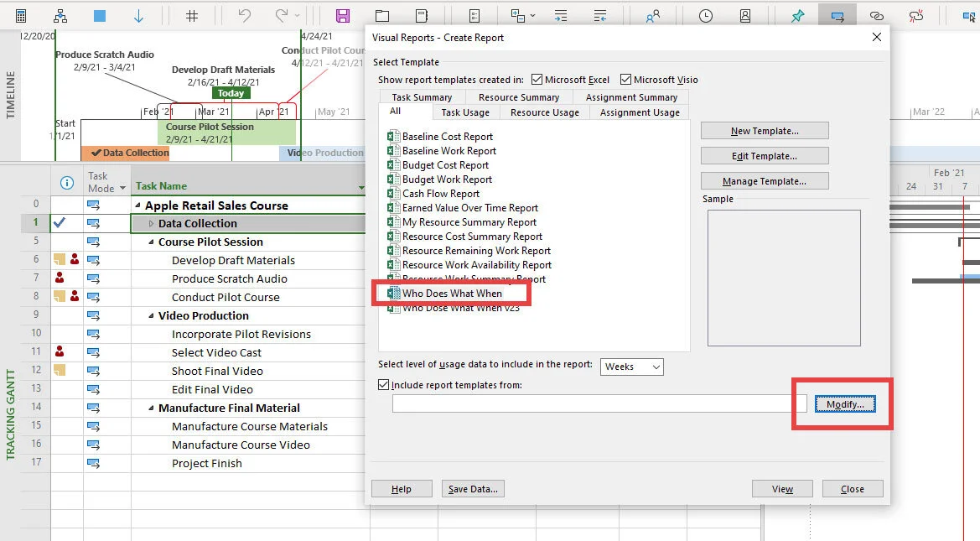
Task: Open the redo history dropdown arrow
Action: click(297, 16)
